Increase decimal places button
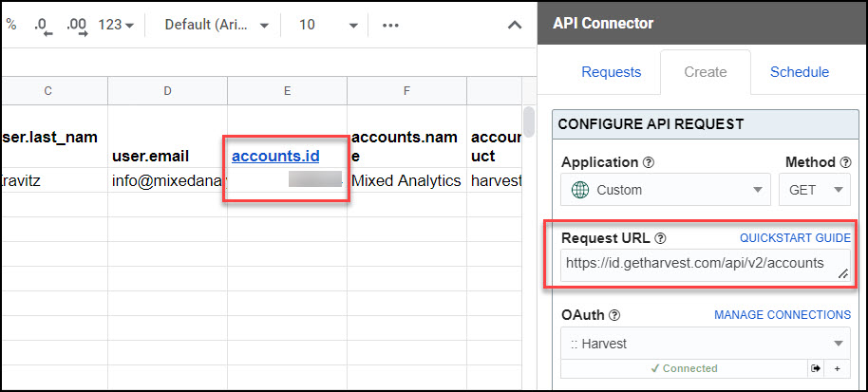This screenshot has width=868, height=392. [x=76, y=26]
